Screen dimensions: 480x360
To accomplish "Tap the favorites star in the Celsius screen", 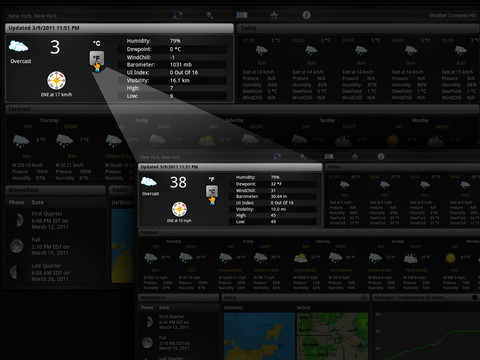I will [274, 15].
